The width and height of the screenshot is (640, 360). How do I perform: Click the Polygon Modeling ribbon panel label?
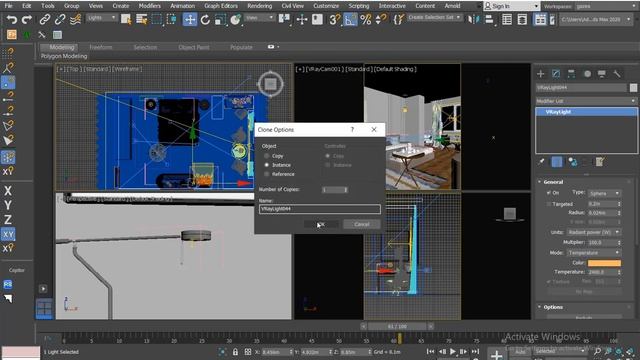coord(64,56)
